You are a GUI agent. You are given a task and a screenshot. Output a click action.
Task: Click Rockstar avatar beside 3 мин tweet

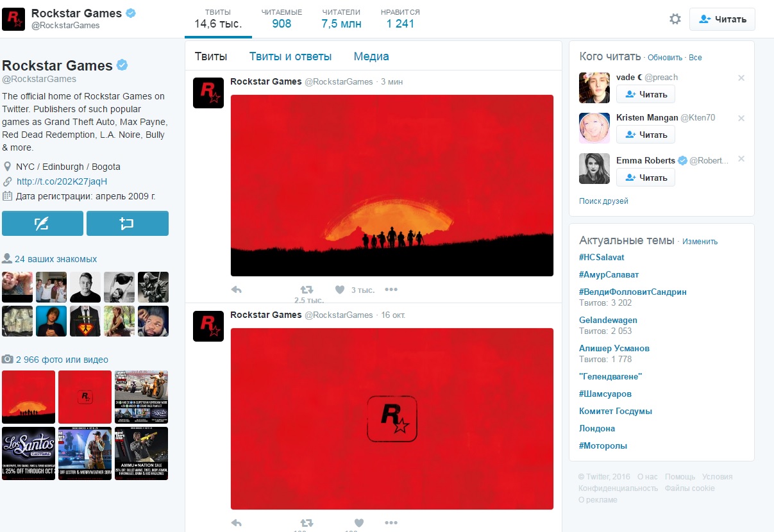pos(208,93)
